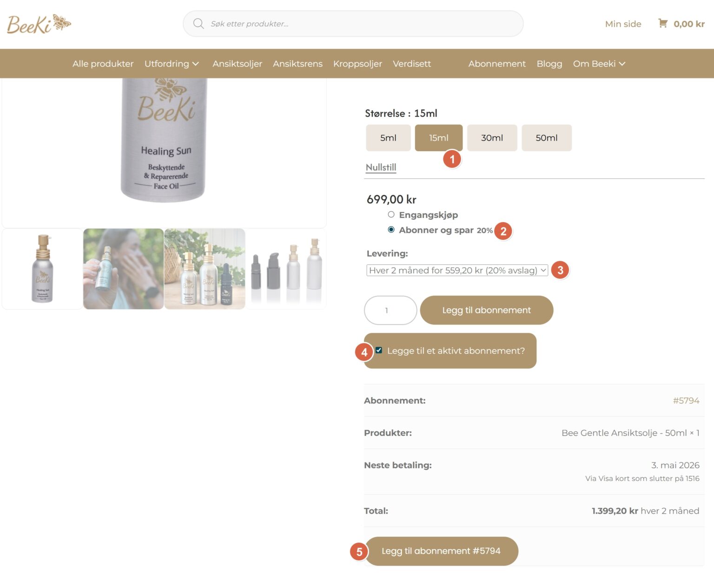This screenshot has height=588, width=714.
Task: Open the shopping cart icon
Action: [663, 23]
